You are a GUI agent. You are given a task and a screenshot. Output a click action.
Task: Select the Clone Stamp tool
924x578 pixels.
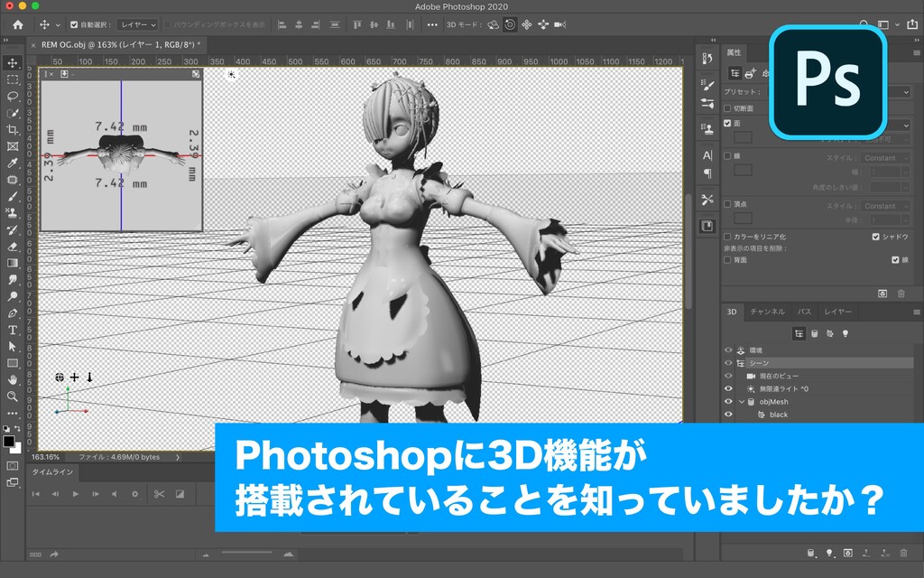point(13,213)
